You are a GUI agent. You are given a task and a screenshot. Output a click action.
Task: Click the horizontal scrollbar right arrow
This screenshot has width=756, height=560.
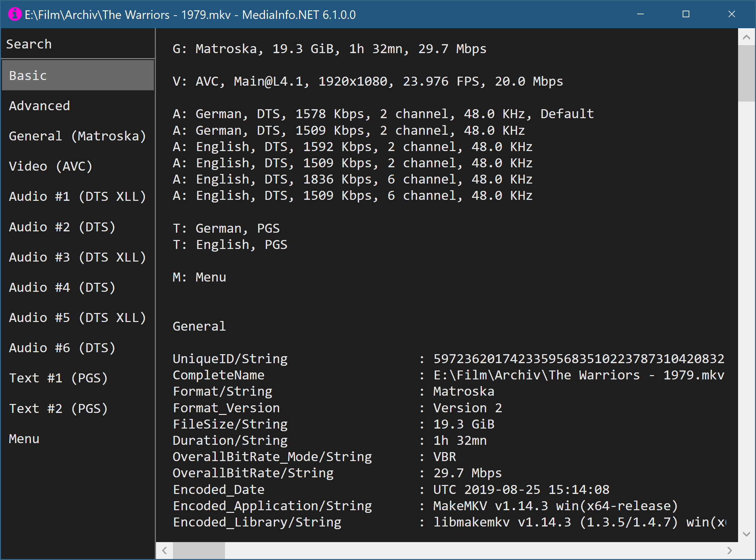(729, 550)
